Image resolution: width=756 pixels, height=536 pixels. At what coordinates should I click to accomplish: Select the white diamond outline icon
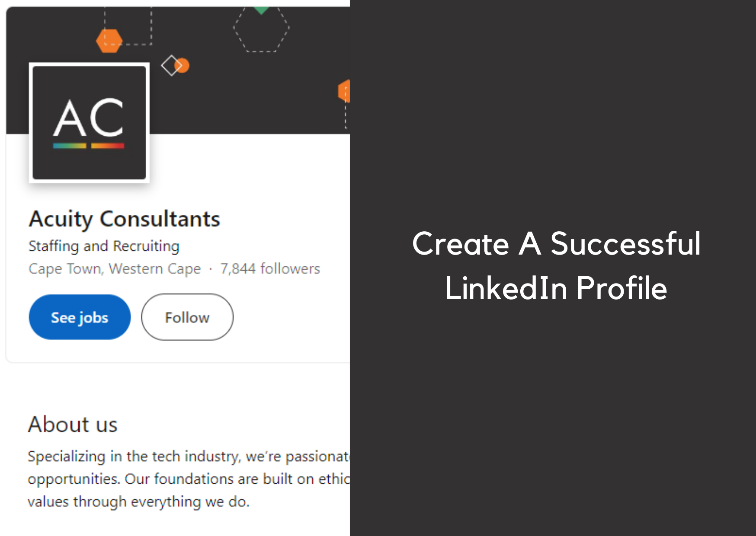click(x=170, y=65)
